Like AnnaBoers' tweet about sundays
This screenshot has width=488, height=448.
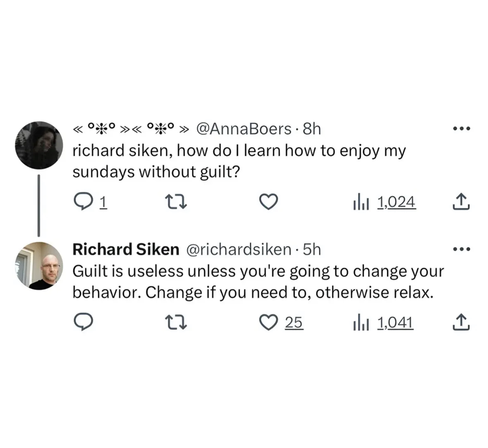[x=268, y=202]
